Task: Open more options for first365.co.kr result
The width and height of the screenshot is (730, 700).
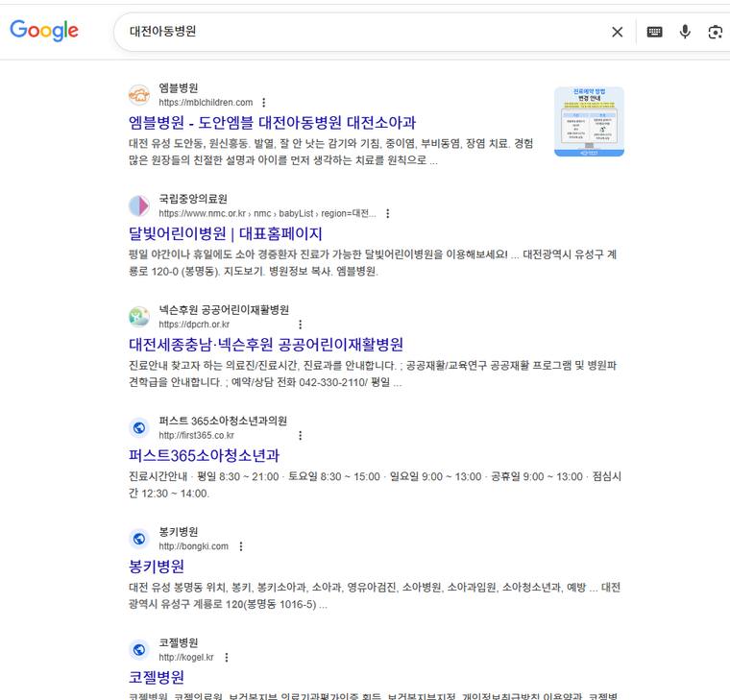Action: click(301, 436)
